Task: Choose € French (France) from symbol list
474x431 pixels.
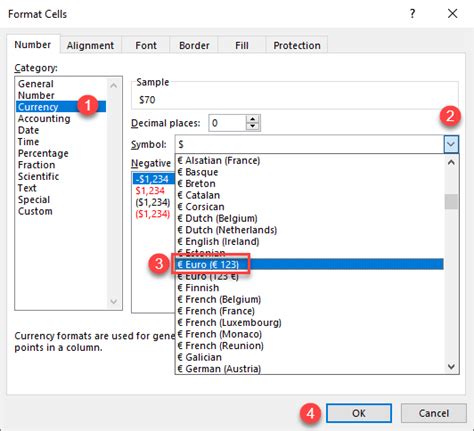Action: tap(216, 311)
